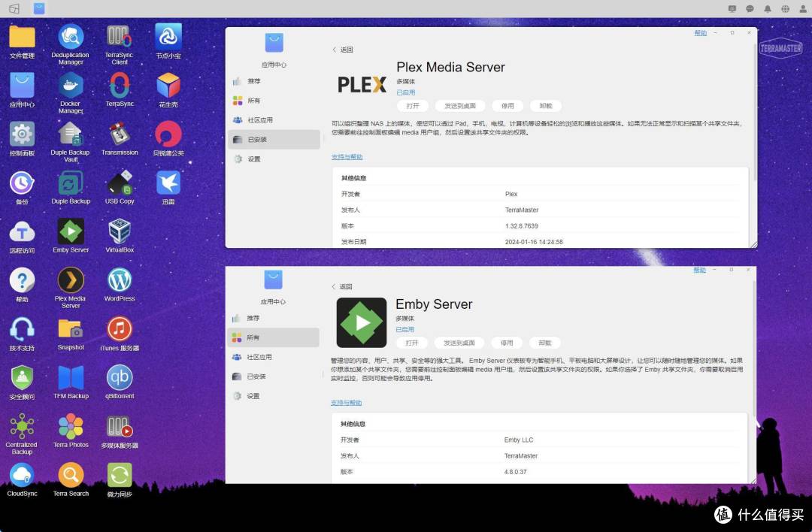This screenshot has width=812, height=532.
Task: Click 卸载 to uninstall Plex Media Server
Action: pos(546,105)
